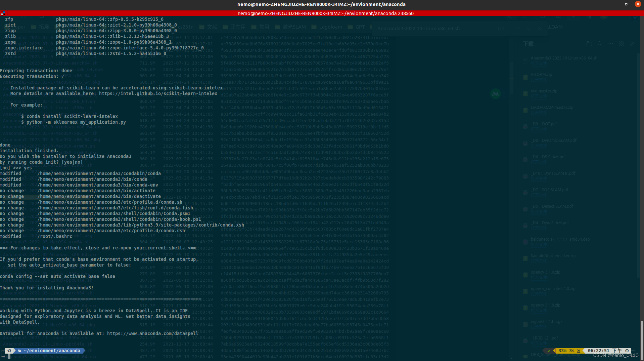Minimize the terminal window

click(615, 4)
